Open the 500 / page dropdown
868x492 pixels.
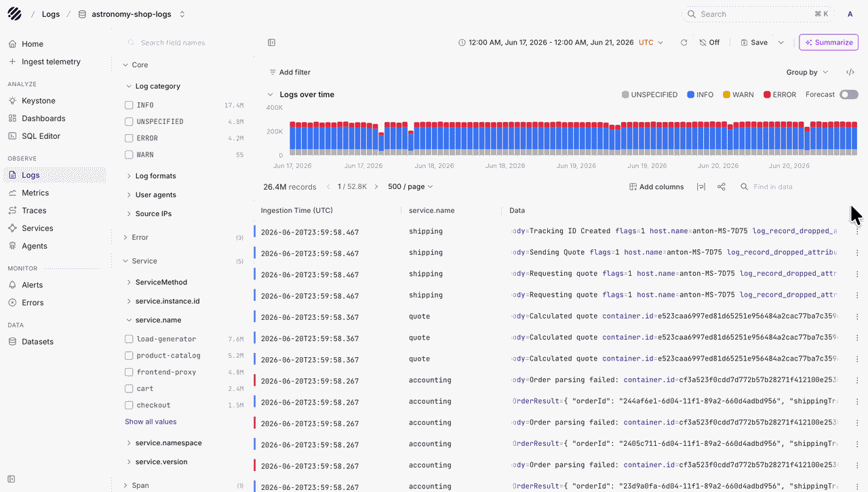(x=410, y=187)
